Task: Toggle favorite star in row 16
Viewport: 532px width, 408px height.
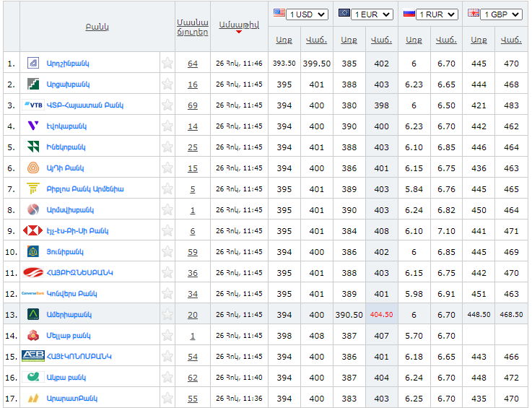Action: point(167,377)
